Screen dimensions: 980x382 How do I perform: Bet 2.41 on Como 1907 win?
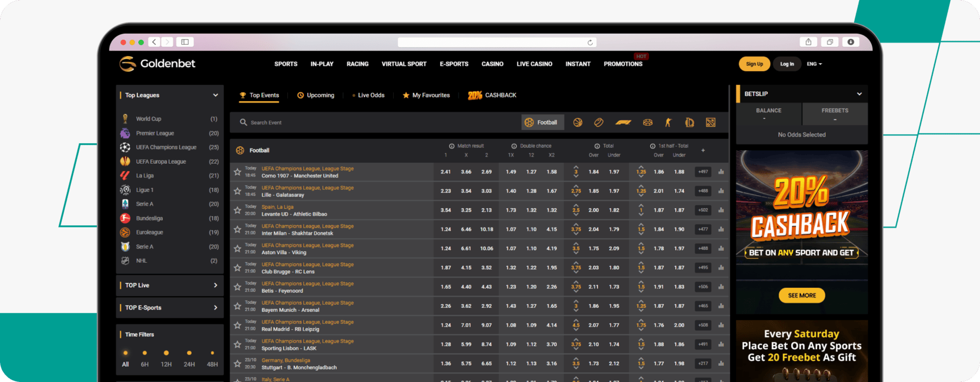click(445, 172)
